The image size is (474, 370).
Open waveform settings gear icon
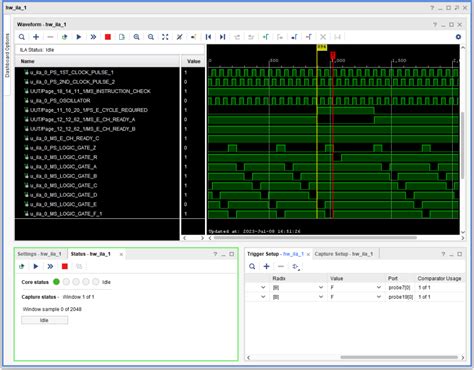tap(458, 37)
